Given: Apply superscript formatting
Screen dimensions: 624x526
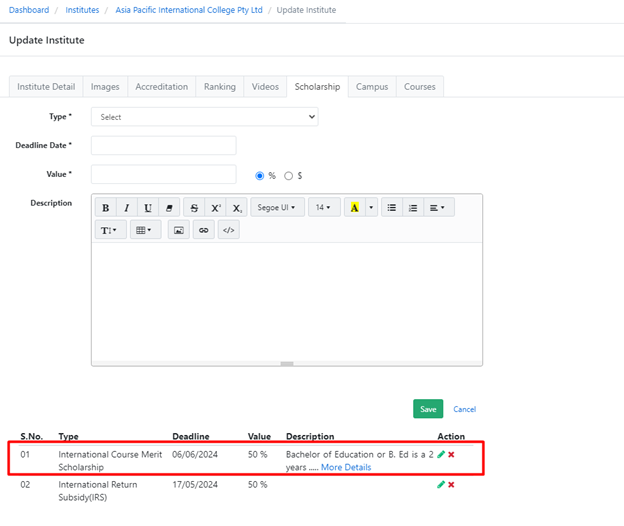Looking at the screenshot, I should 216,208.
